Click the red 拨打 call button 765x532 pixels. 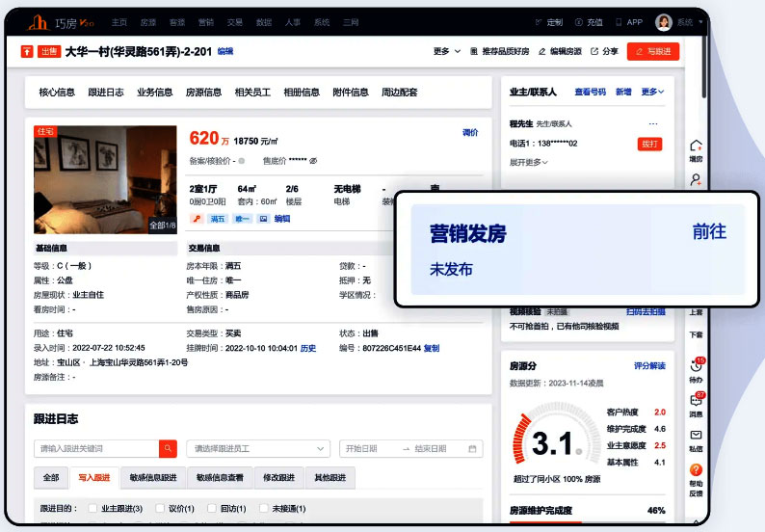649,144
